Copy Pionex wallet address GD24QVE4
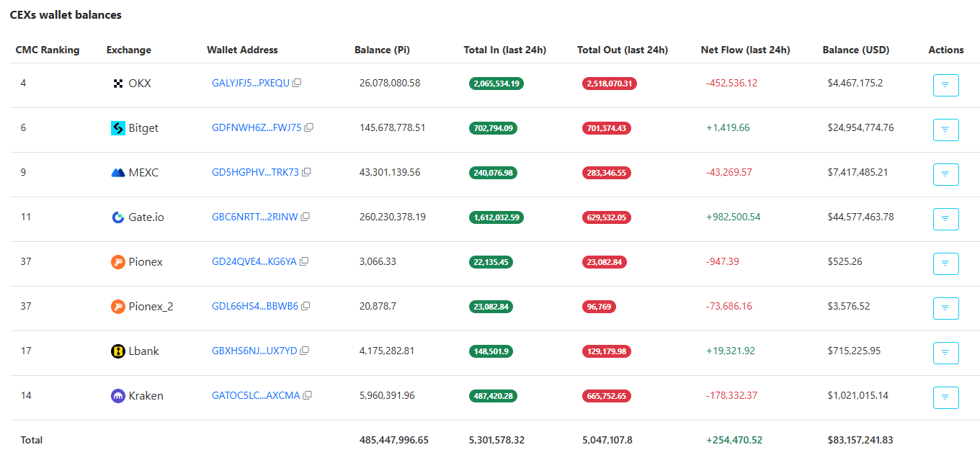980x455 pixels. [304, 261]
